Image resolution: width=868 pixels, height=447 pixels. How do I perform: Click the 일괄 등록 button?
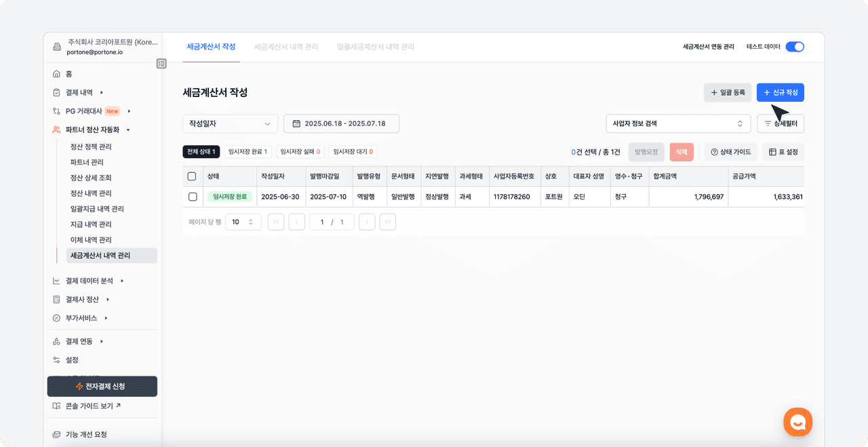[x=727, y=92]
